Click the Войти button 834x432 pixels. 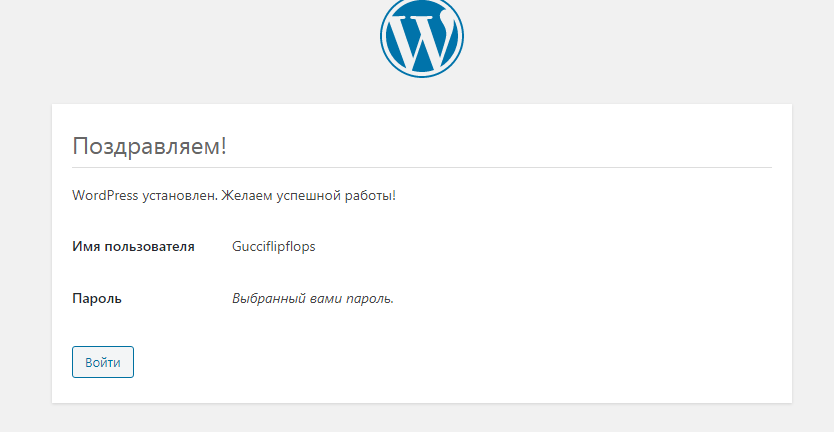[x=103, y=362]
